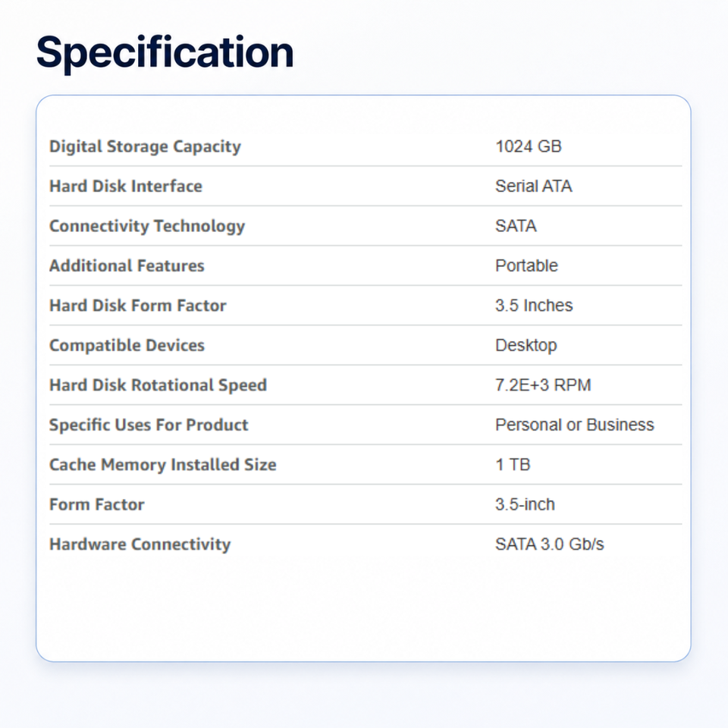Click the Serial ATA value
This screenshot has height=728, width=728.
point(533,187)
